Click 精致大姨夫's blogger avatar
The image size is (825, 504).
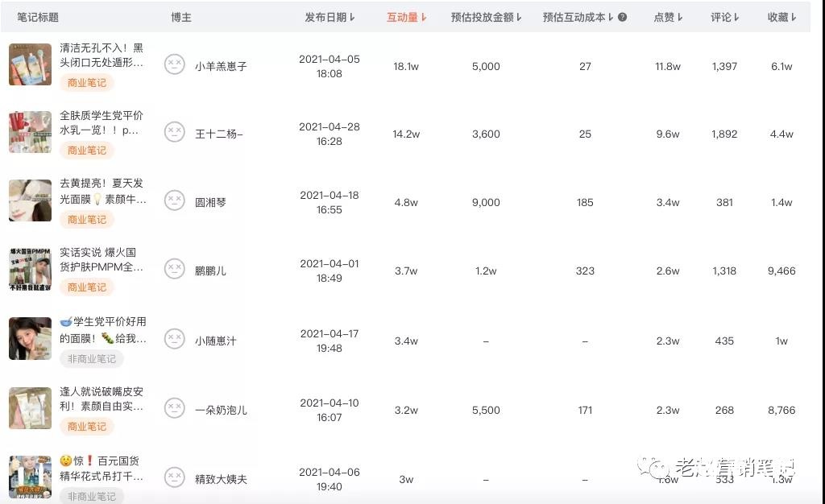coord(175,477)
